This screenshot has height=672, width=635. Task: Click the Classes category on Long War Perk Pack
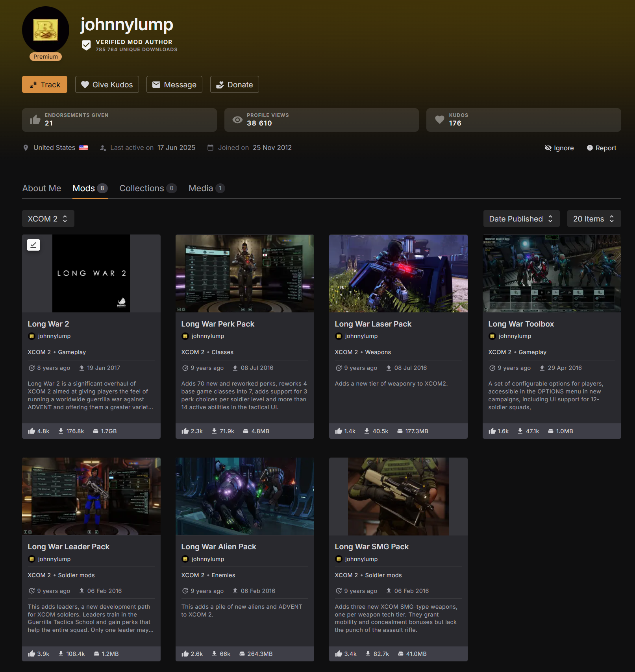[x=222, y=352]
